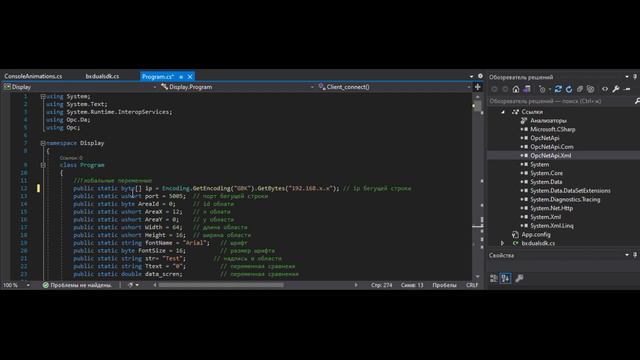Toggle Show All Files icon
This screenshot has height=360, width=640.
590,89
